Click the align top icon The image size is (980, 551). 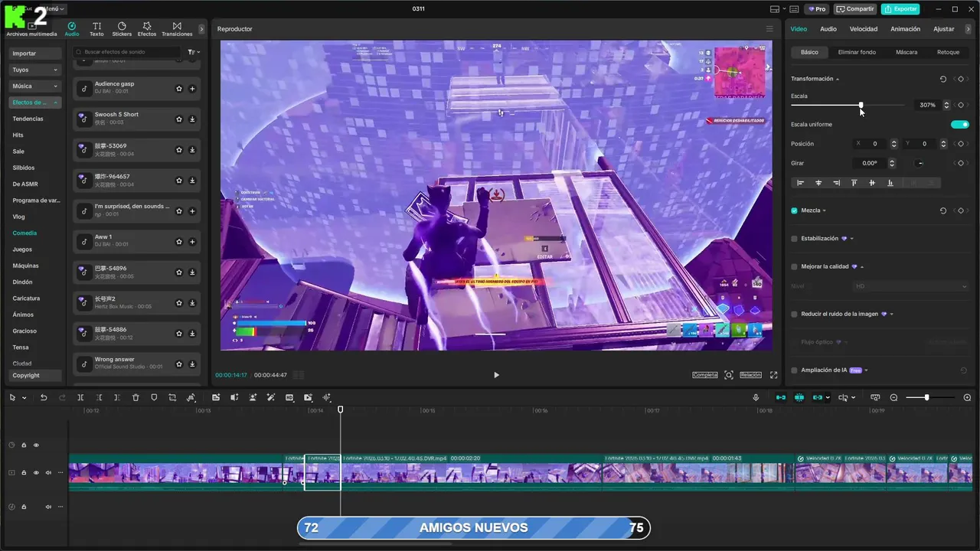pyautogui.click(x=854, y=183)
